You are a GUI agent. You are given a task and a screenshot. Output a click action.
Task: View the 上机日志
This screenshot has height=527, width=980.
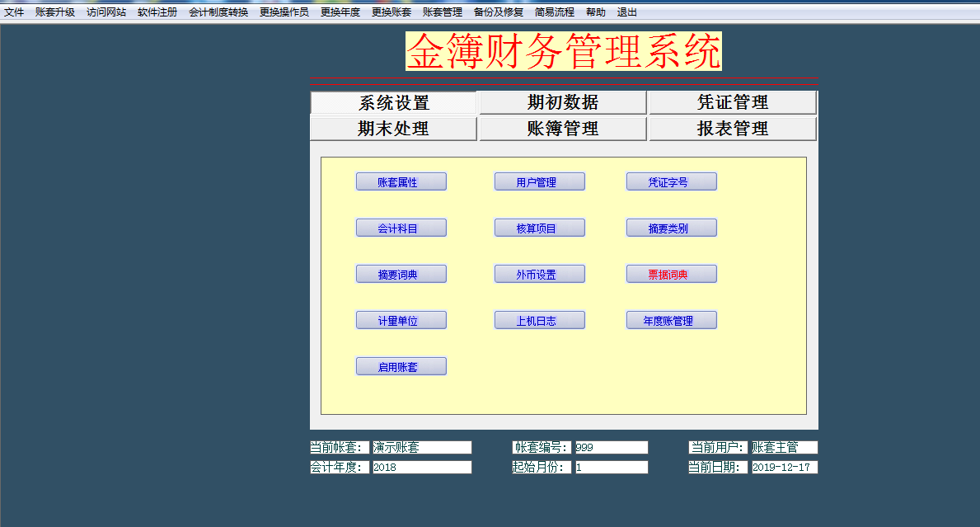(540, 321)
